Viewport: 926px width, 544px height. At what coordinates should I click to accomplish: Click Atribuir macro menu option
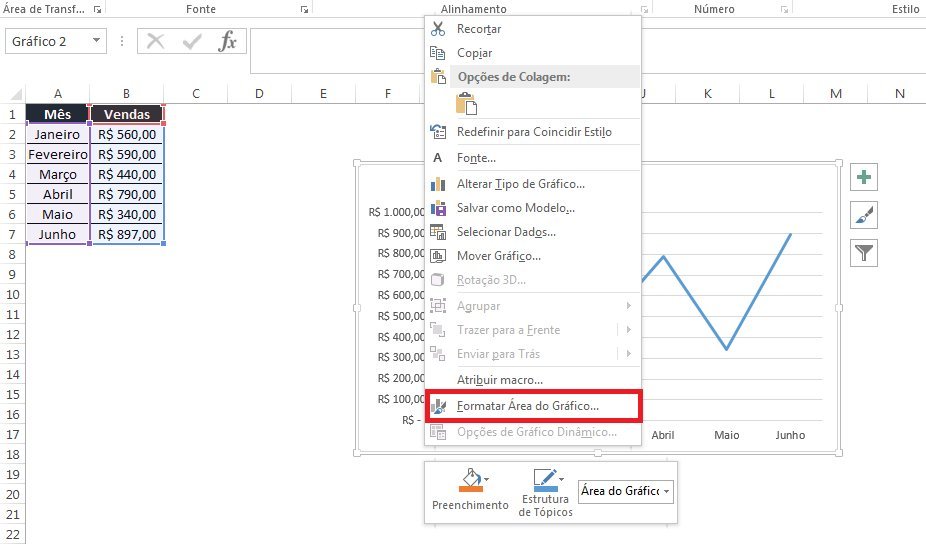(499, 380)
